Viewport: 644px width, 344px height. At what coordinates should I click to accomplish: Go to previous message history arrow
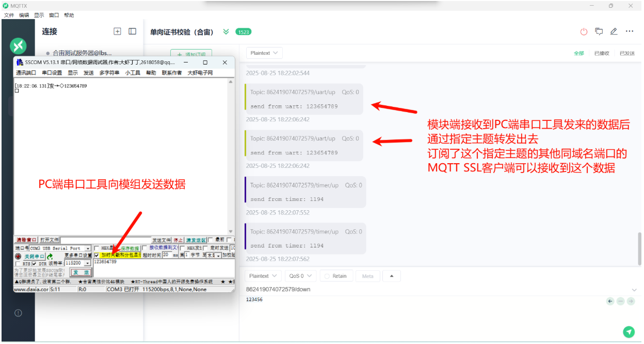pyautogui.click(x=610, y=301)
